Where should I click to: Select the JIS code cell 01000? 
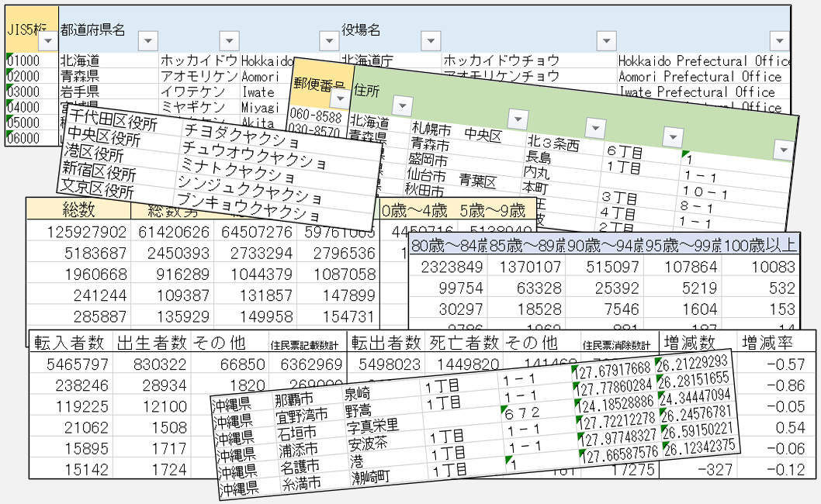tap(24, 60)
